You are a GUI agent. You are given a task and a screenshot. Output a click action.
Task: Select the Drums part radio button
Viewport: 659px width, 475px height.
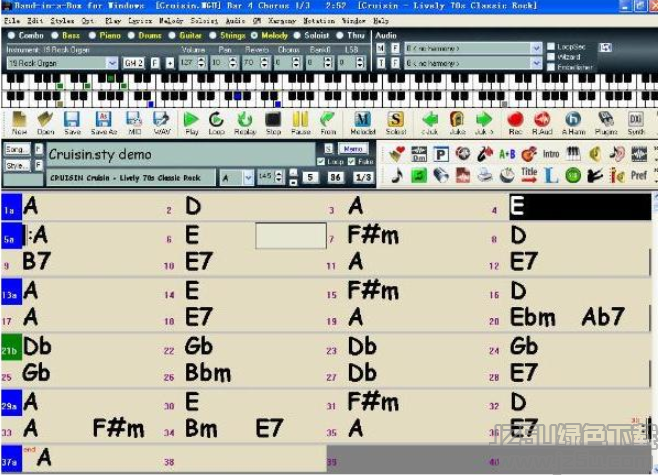[x=131, y=35]
